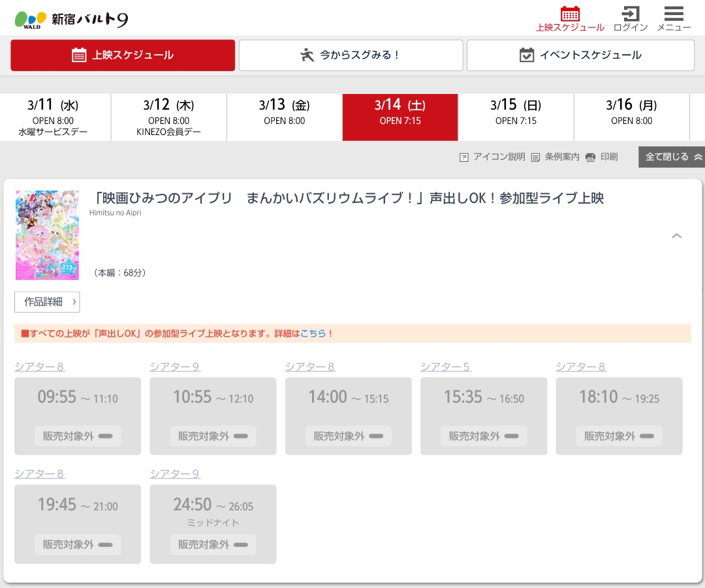Open シアター8 link above 19:45 showing
Screen dimensions: 705x588
pyautogui.click(x=40, y=474)
